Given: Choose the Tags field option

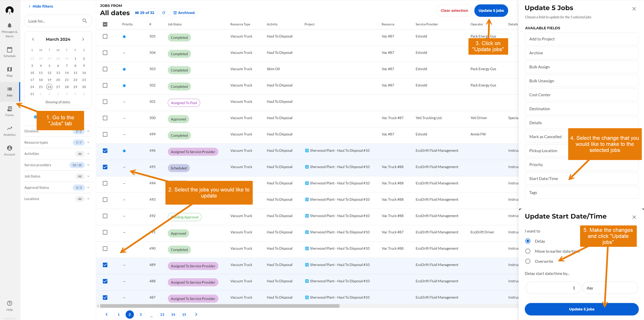Looking at the screenshot, I should pyautogui.click(x=582, y=192).
